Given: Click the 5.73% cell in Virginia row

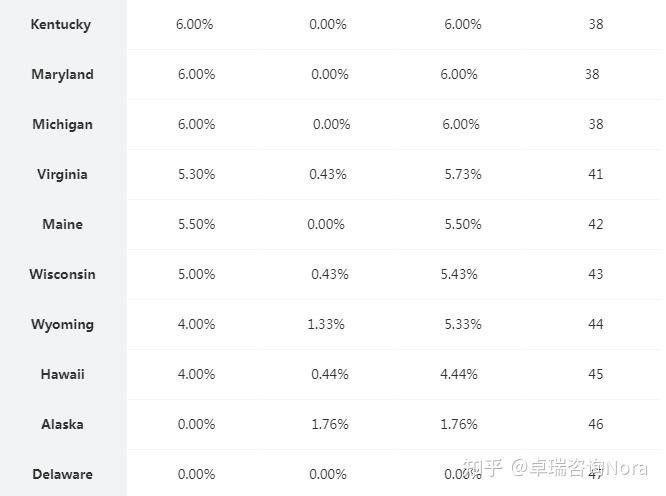Looking at the screenshot, I should [x=463, y=174].
